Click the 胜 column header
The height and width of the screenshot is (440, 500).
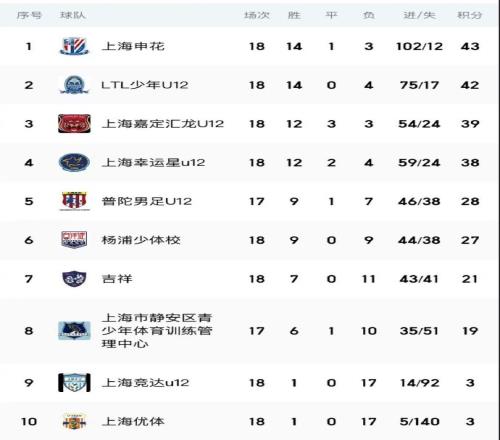294,15
